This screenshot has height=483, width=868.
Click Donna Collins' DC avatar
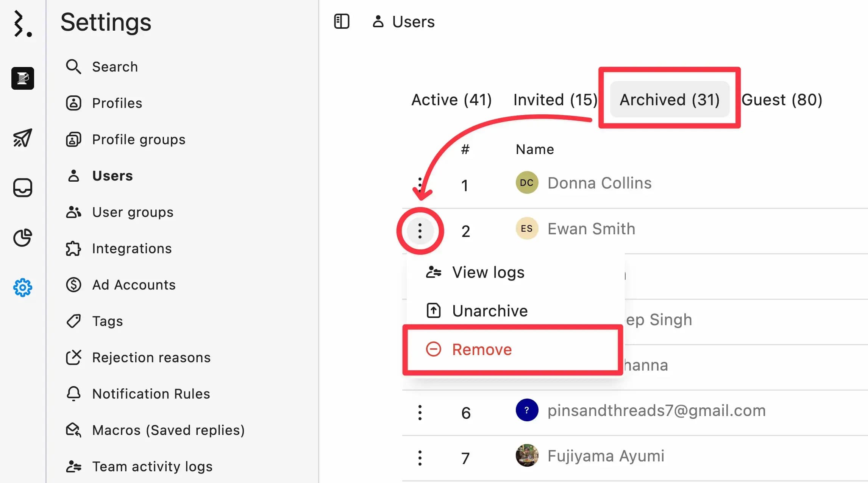pyautogui.click(x=527, y=183)
